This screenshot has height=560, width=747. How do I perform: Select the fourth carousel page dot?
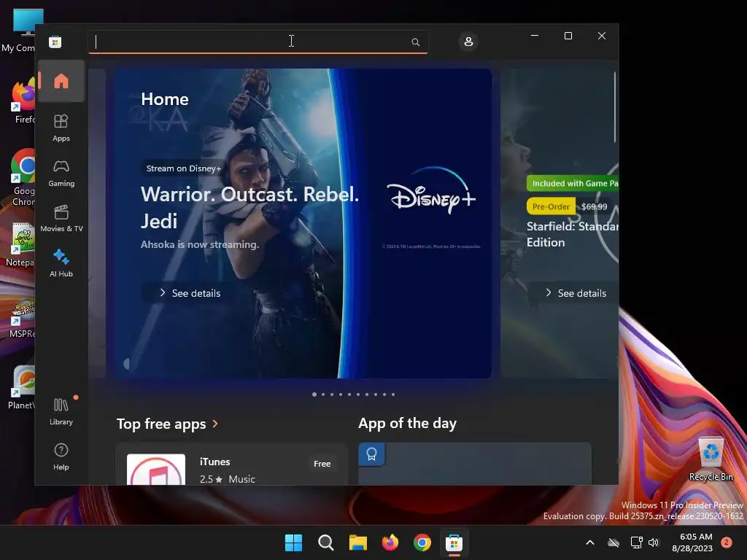[341, 394]
